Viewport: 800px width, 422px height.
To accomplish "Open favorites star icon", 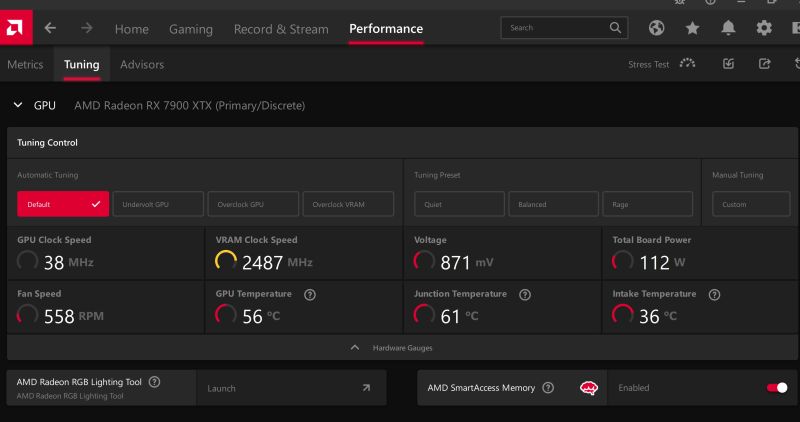I will [692, 28].
